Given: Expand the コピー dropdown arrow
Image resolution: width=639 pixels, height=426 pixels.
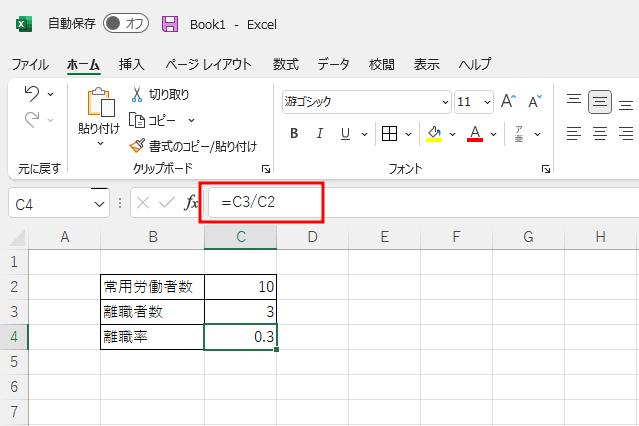Looking at the screenshot, I should (x=192, y=120).
